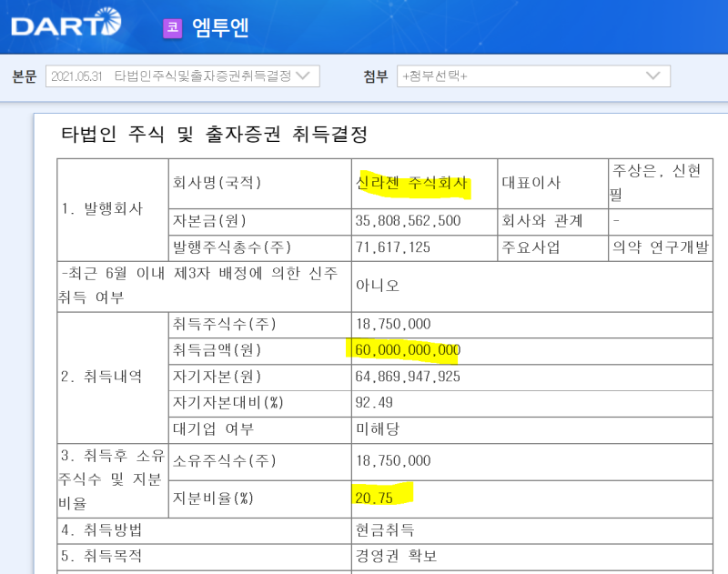The width and height of the screenshot is (728, 574).
Task: Click the 취득금액(원) label
Action: click(217, 350)
